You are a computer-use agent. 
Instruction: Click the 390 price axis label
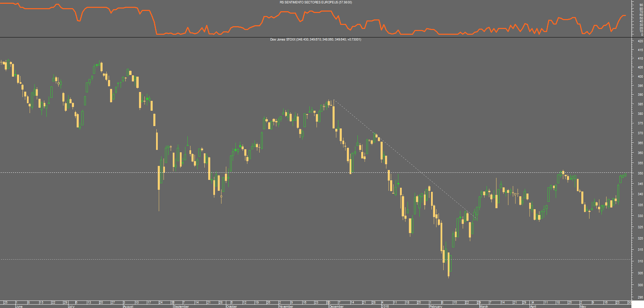point(640,95)
